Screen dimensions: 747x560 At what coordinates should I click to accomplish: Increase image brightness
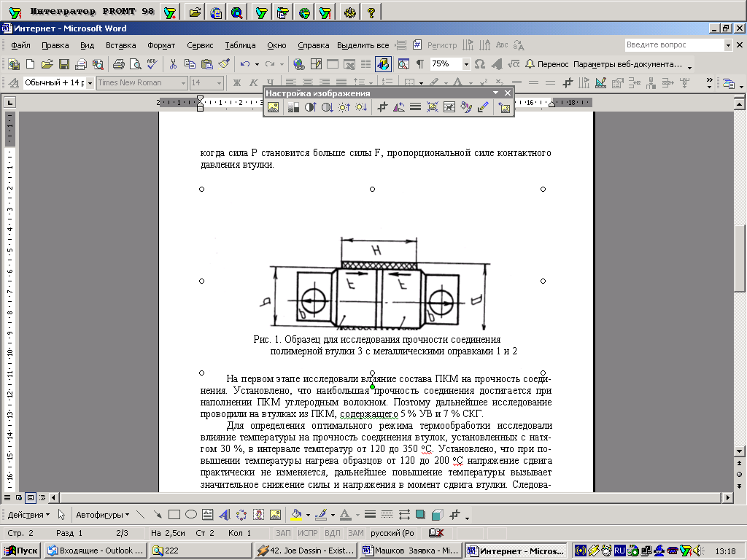pyautogui.click(x=344, y=107)
